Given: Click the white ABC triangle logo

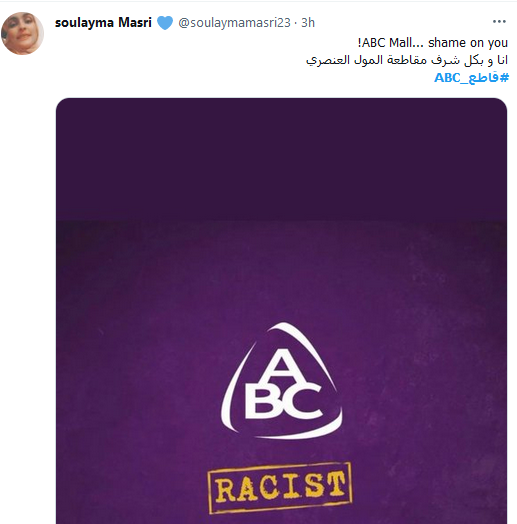Looking at the screenshot, I should 281,381.
